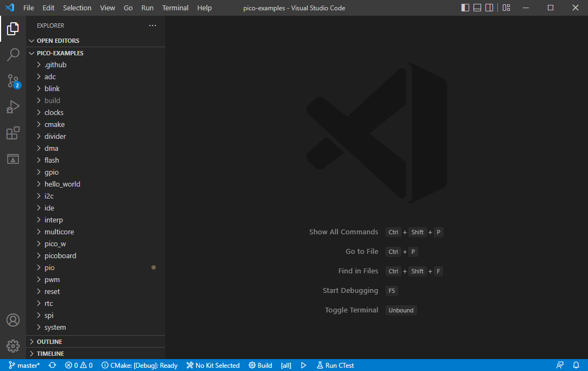Open the Help menu
Viewport: 588px width, 371px height.
204,8
